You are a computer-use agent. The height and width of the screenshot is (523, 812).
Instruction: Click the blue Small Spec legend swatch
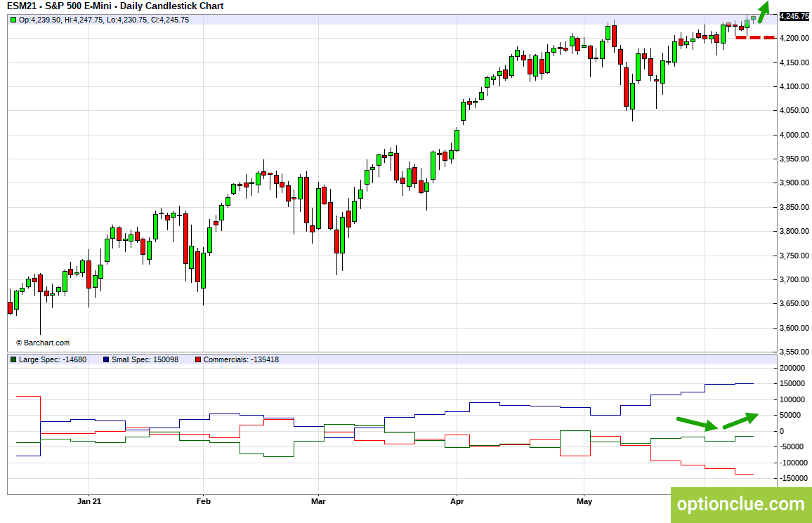click(x=106, y=359)
